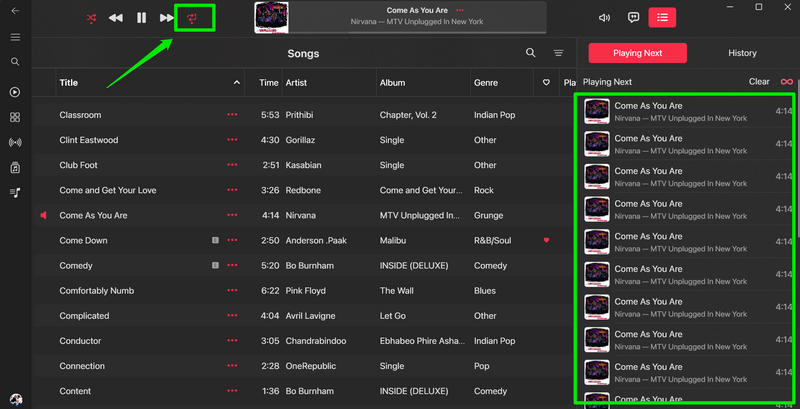
Task: Open more options for Come and Get Your Love
Action: 232,190
